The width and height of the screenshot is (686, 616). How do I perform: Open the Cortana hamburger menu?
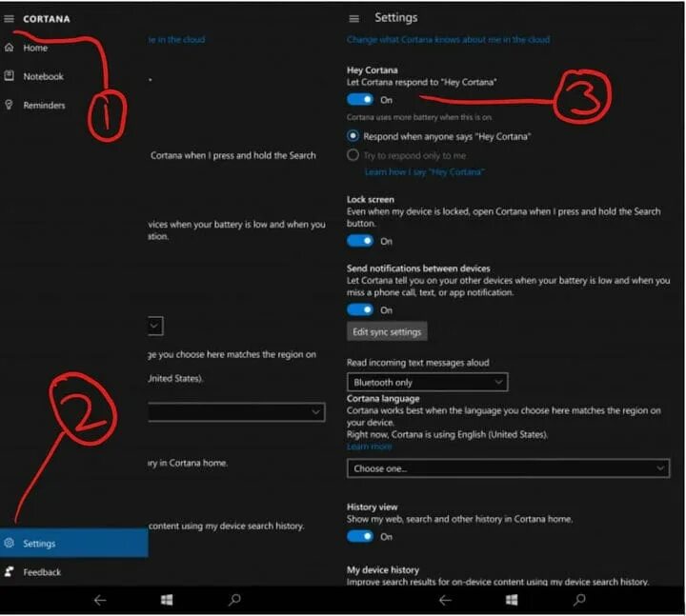click(x=10, y=19)
